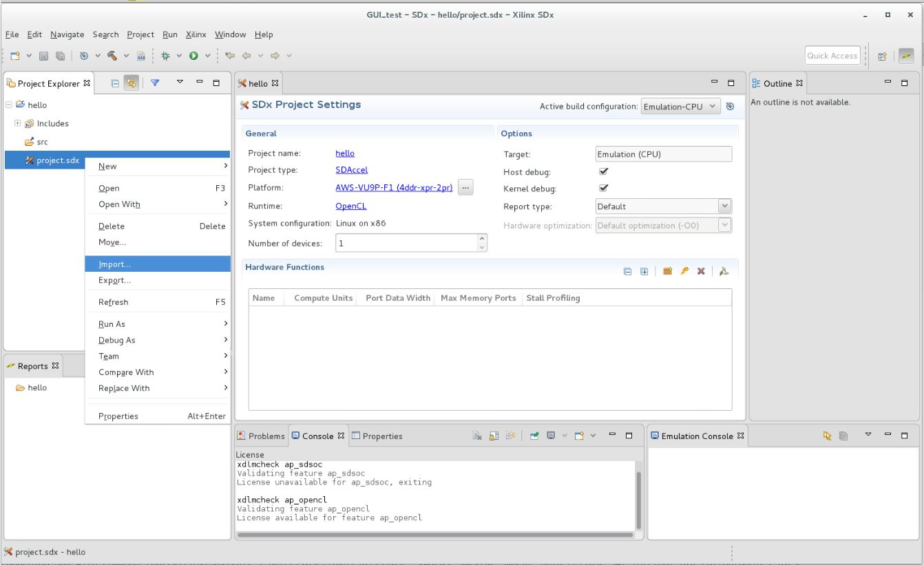Click the Console horizontal scrollbar
Image resolution: width=924 pixels, height=565 pixels.
[x=434, y=535]
